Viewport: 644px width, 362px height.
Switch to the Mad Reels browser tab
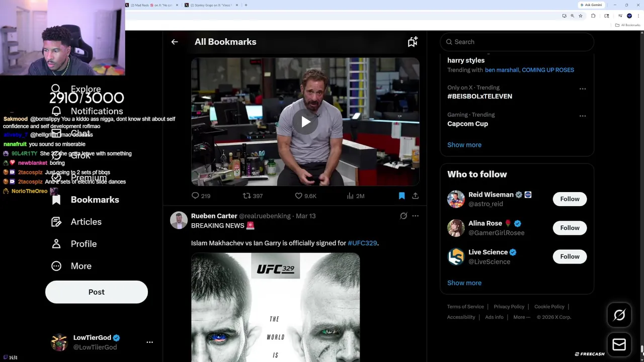[151, 5]
